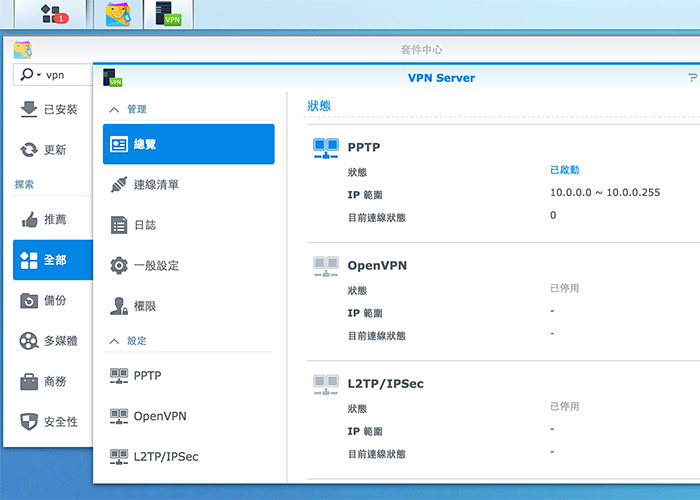Click network icon beside sidebar PPTP
The image size is (700, 500).
coord(119,376)
